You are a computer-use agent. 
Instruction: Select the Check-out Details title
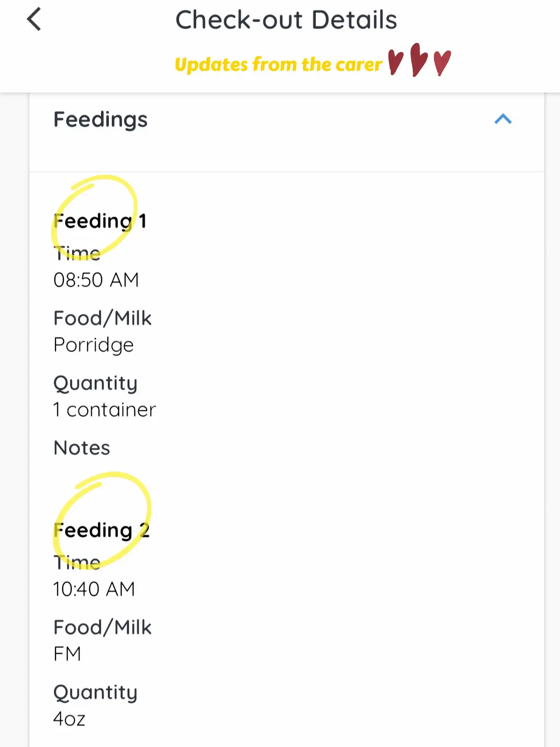(286, 20)
